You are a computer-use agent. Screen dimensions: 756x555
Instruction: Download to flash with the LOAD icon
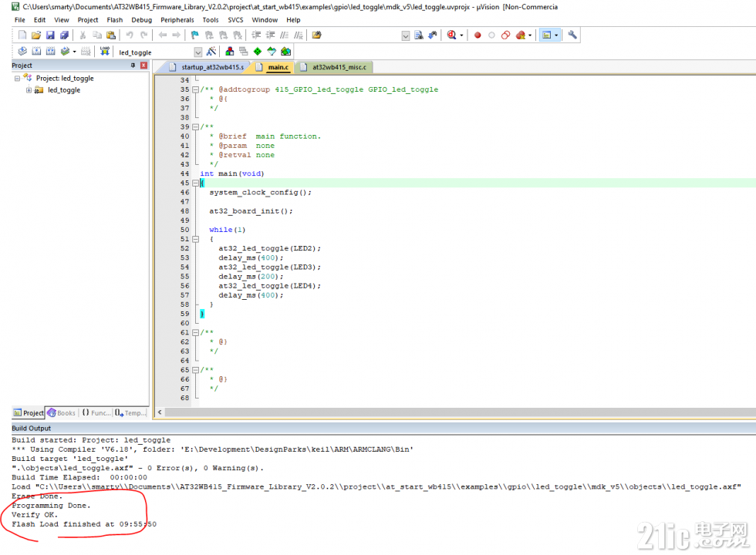(105, 51)
